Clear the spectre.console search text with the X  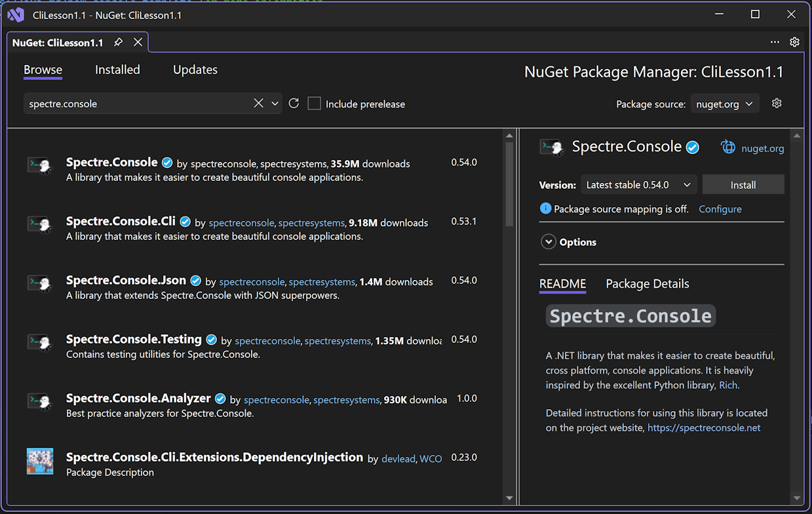pos(259,103)
